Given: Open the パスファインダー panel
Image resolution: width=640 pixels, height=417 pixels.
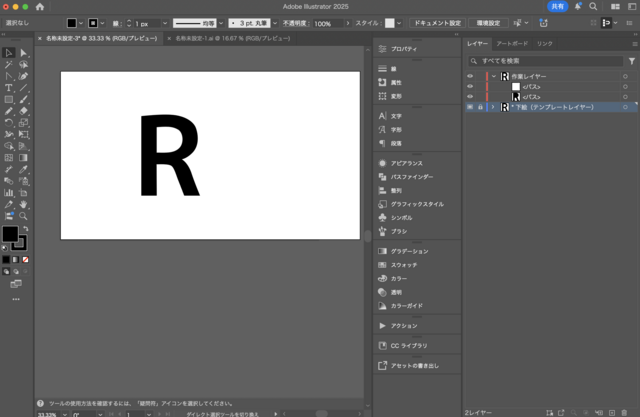Looking at the screenshot, I should coord(411,177).
